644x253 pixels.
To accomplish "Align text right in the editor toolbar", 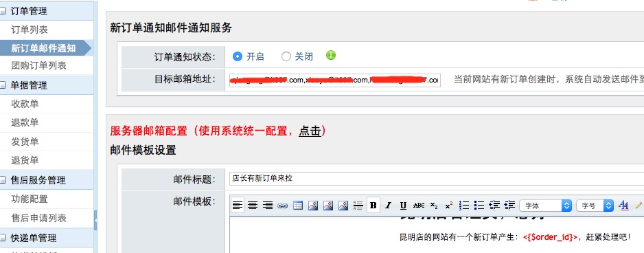I will 268,206.
